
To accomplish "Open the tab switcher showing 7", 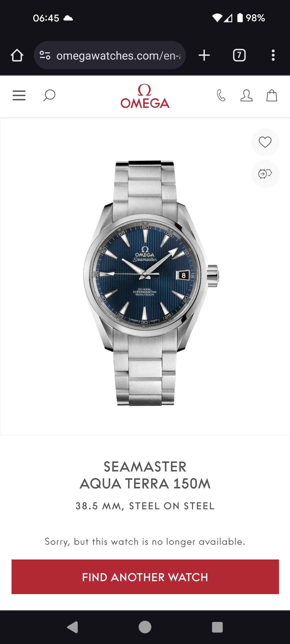I will (x=239, y=55).
